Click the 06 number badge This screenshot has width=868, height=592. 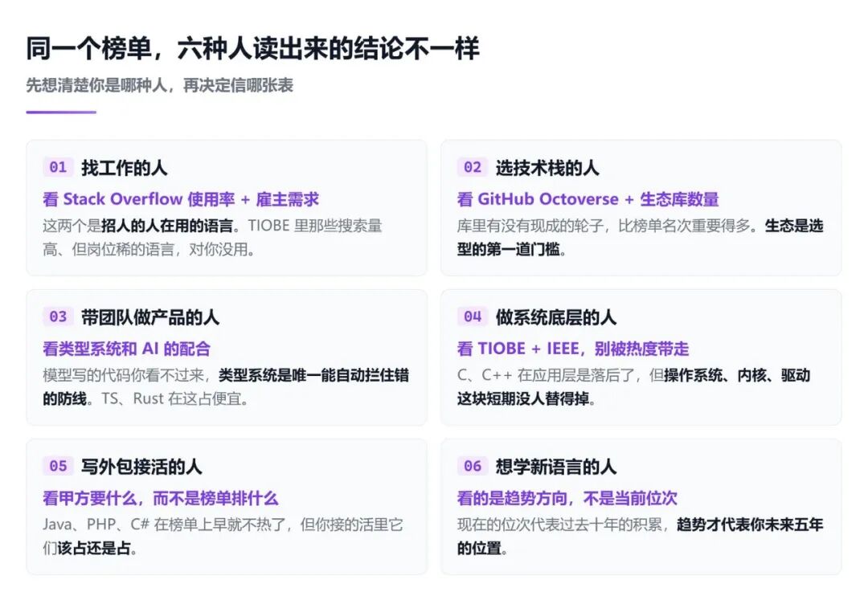click(x=473, y=466)
